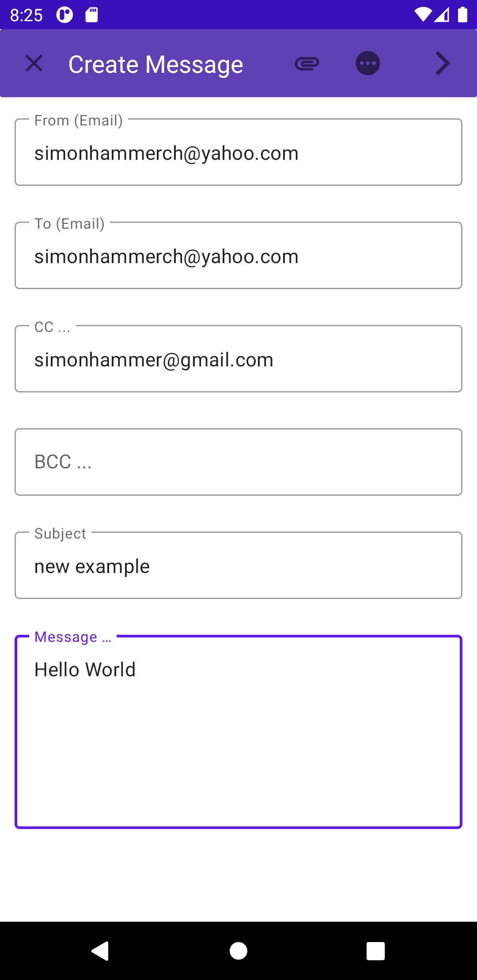Tap the battery indicator in status bar

point(462,15)
